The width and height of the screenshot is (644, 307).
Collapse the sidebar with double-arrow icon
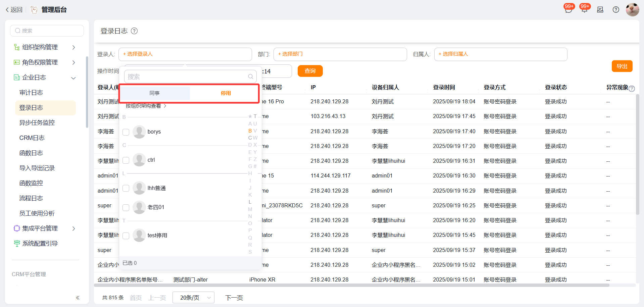(78, 298)
